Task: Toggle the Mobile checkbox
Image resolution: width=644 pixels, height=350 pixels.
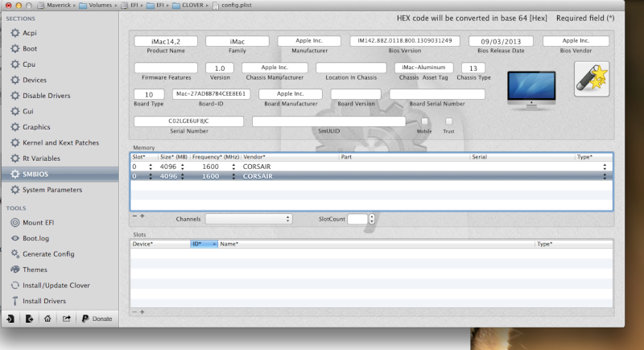Action: 425,121
